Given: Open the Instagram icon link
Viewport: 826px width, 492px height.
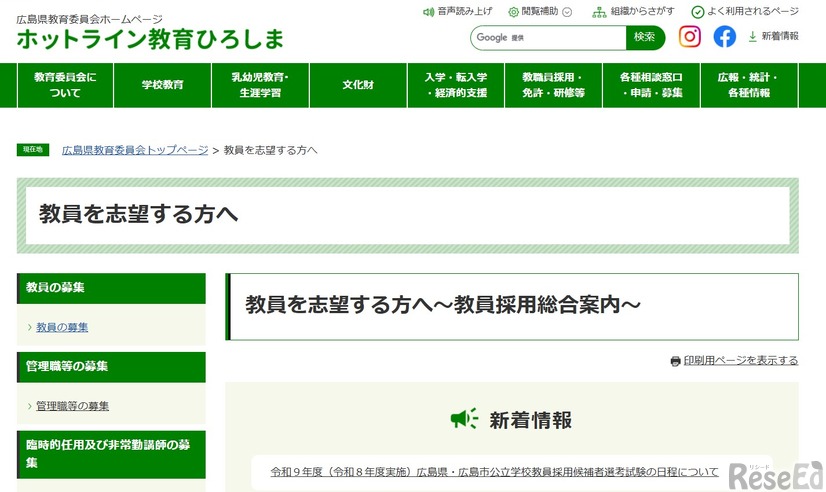Looking at the screenshot, I should [x=690, y=37].
